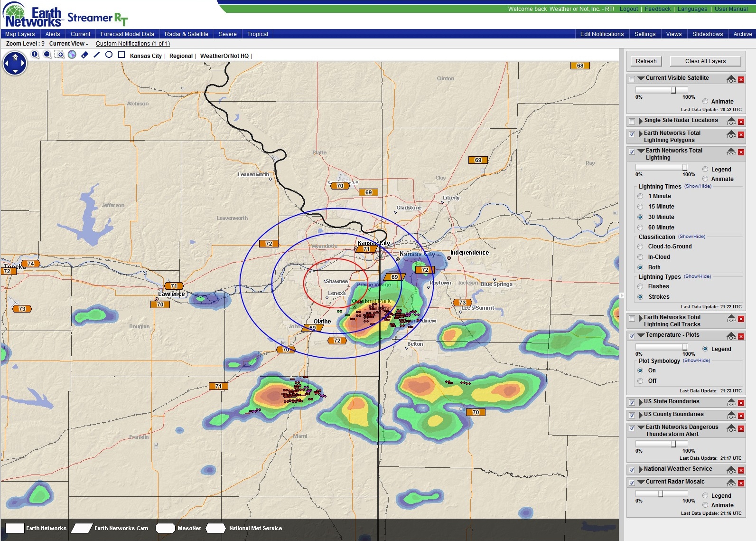Pan the map south with compass arrow

point(15,71)
